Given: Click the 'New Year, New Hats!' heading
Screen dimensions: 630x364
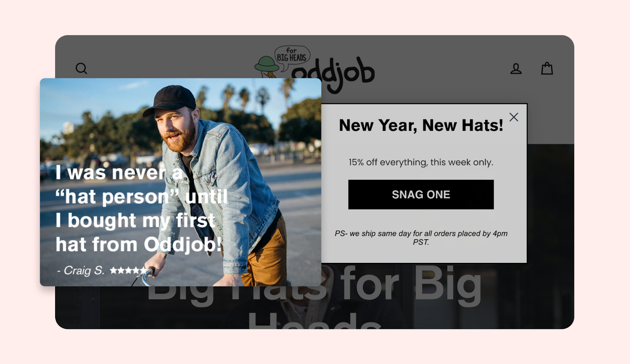Looking at the screenshot, I should pos(421,126).
